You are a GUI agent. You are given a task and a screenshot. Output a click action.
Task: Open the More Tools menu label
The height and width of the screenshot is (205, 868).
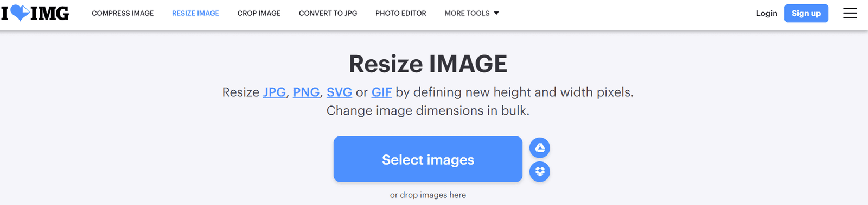tap(467, 13)
